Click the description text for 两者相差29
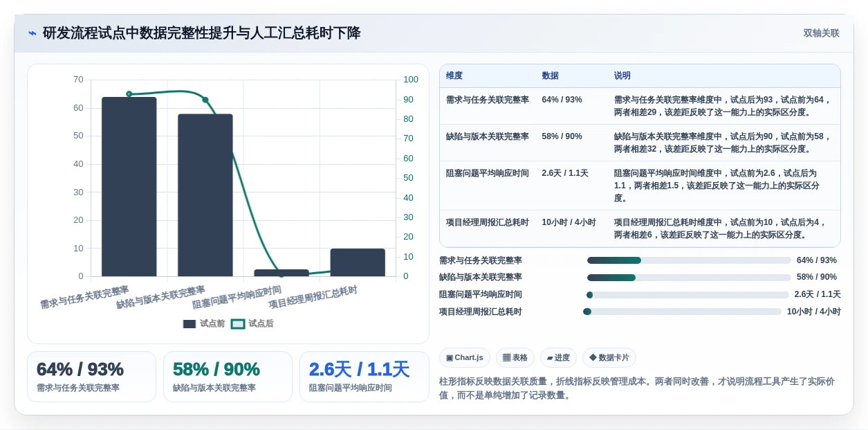 [723, 106]
